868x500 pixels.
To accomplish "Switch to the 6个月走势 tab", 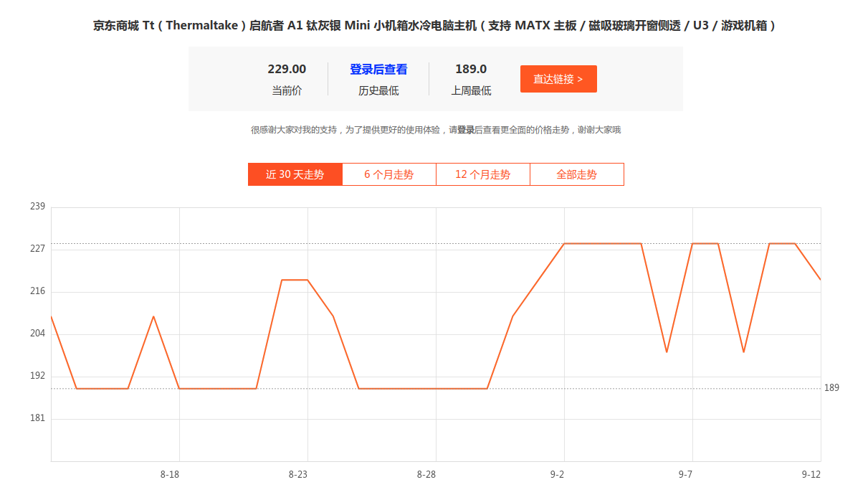I will (x=388, y=174).
